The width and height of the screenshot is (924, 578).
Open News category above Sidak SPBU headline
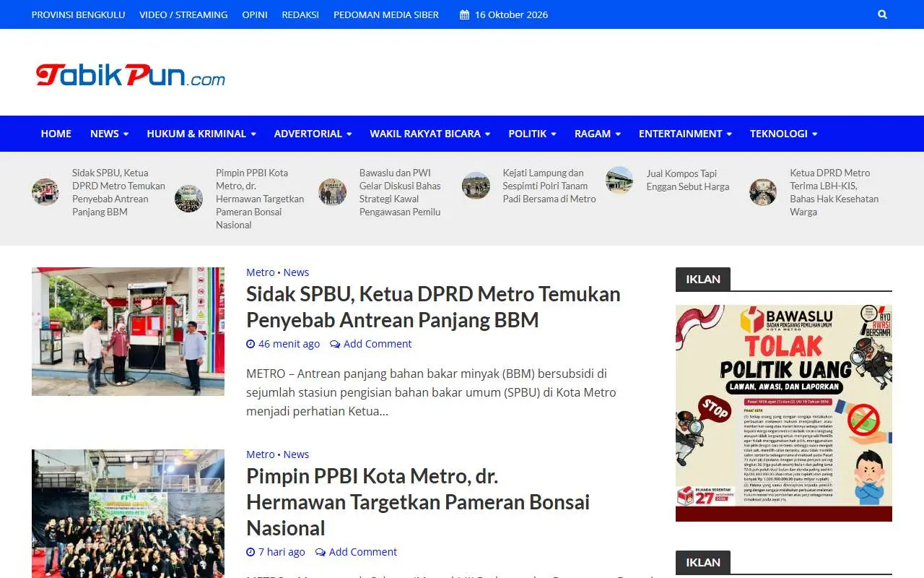click(296, 272)
